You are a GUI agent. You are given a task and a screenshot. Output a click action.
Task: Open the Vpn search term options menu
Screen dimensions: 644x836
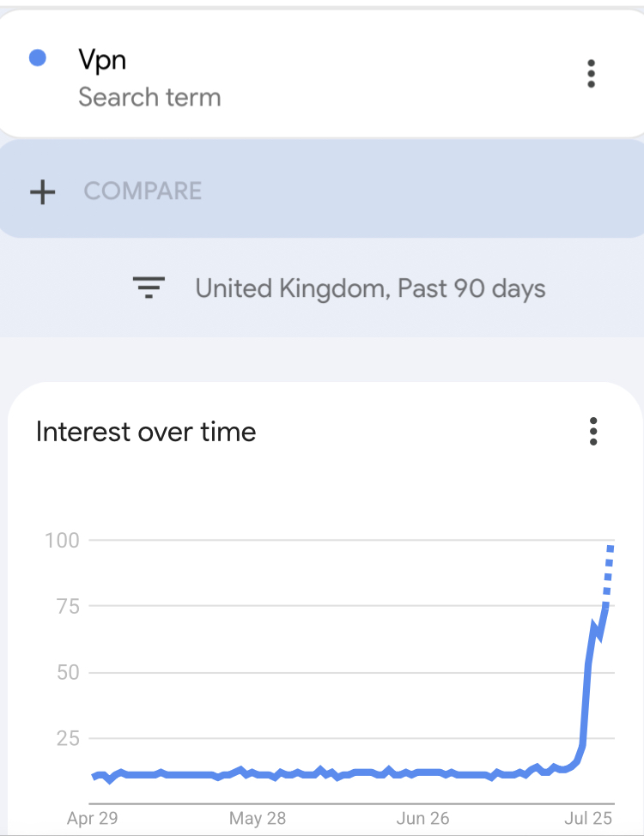591,74
